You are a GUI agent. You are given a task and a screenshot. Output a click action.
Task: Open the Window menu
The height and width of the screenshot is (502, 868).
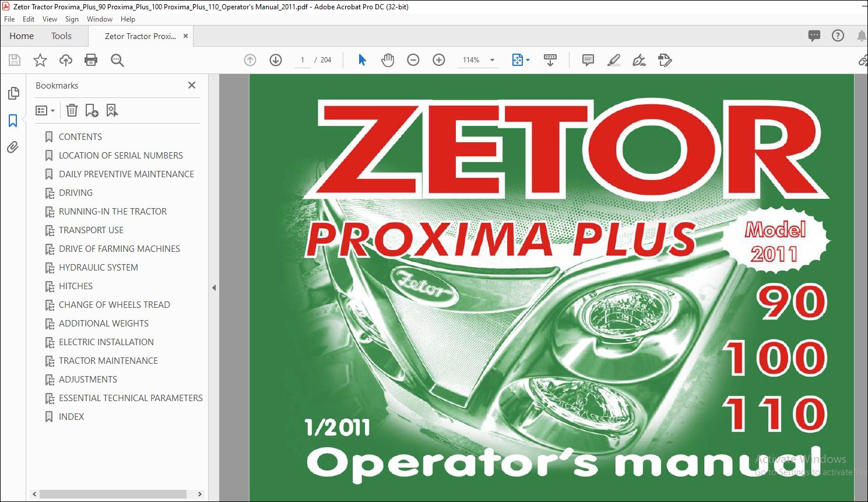[x=100, y=19]
